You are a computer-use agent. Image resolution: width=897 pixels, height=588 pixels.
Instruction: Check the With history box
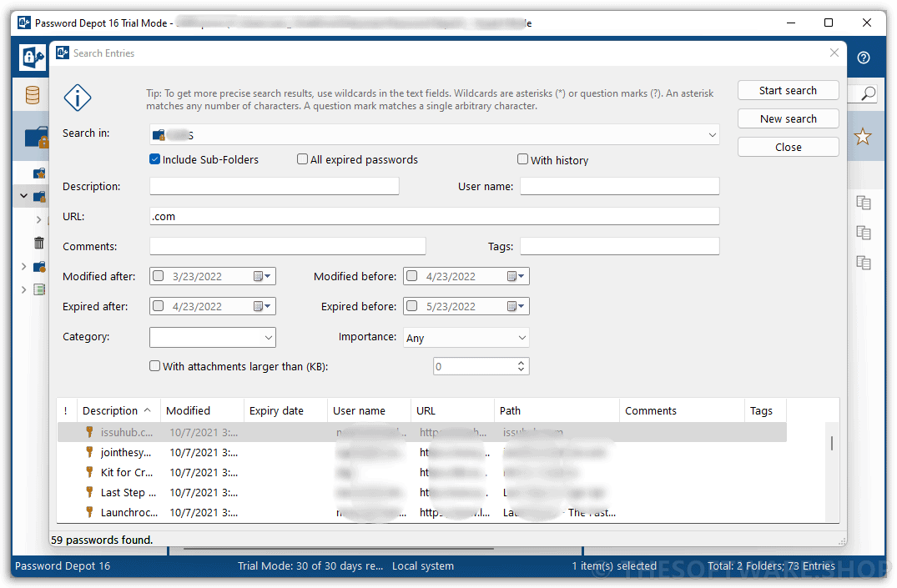(x=522, y=159)
